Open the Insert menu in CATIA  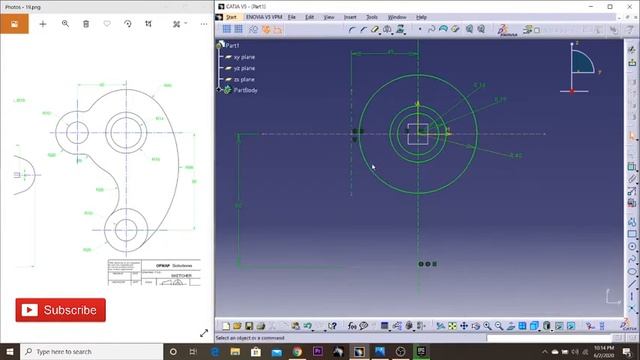[350, 17]
